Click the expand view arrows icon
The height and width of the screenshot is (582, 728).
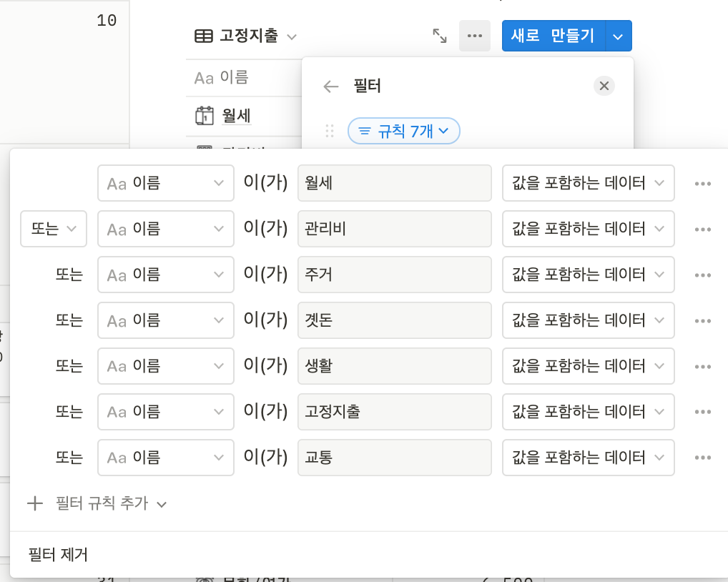(440, 36)
